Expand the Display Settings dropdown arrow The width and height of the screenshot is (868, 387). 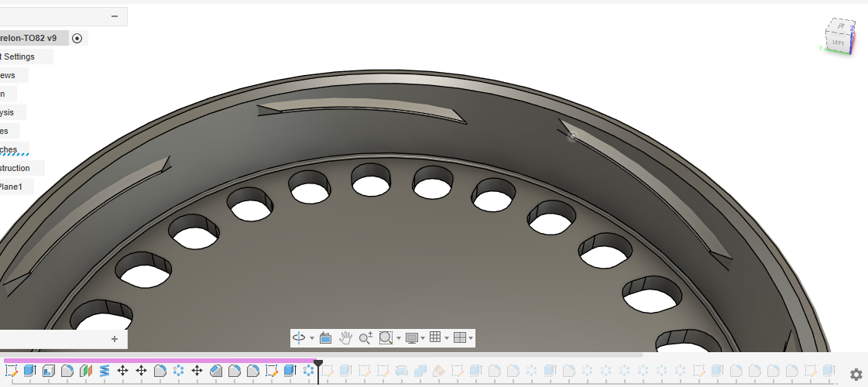(423, 338)
